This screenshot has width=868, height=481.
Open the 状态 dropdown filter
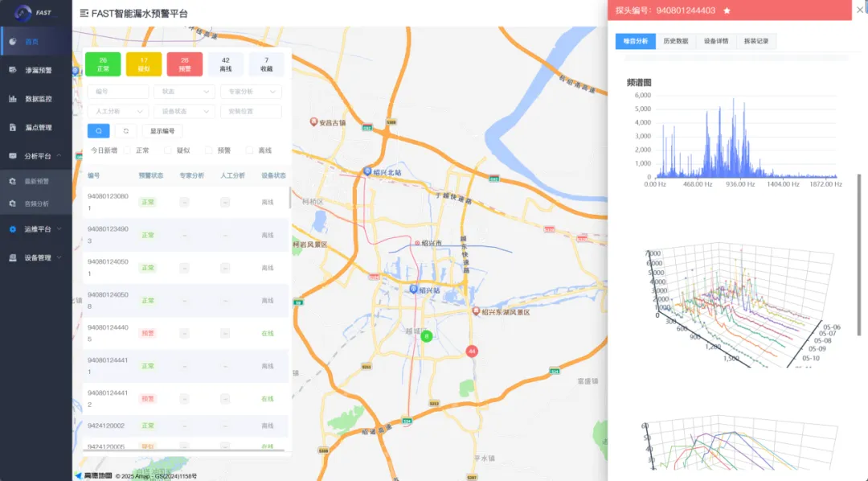184,92
